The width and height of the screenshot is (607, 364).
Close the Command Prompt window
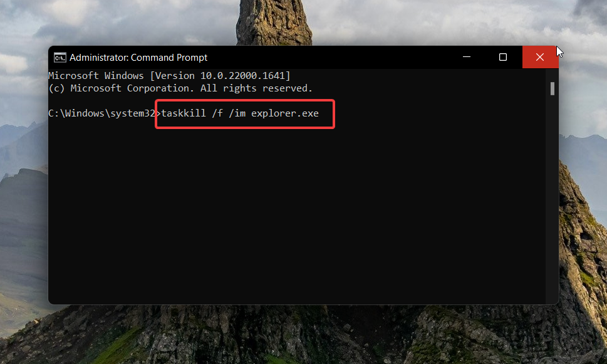540,56
